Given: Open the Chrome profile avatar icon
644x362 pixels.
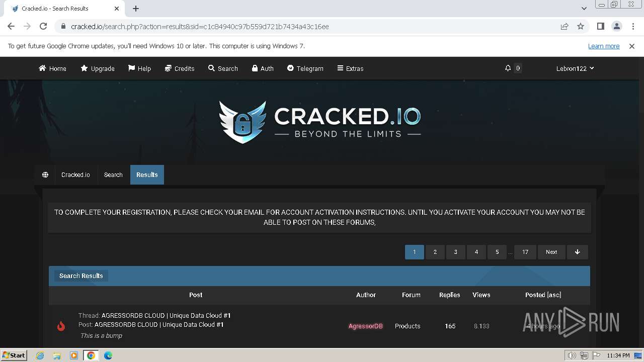Looking at the screenshot, I should [616, 26].
